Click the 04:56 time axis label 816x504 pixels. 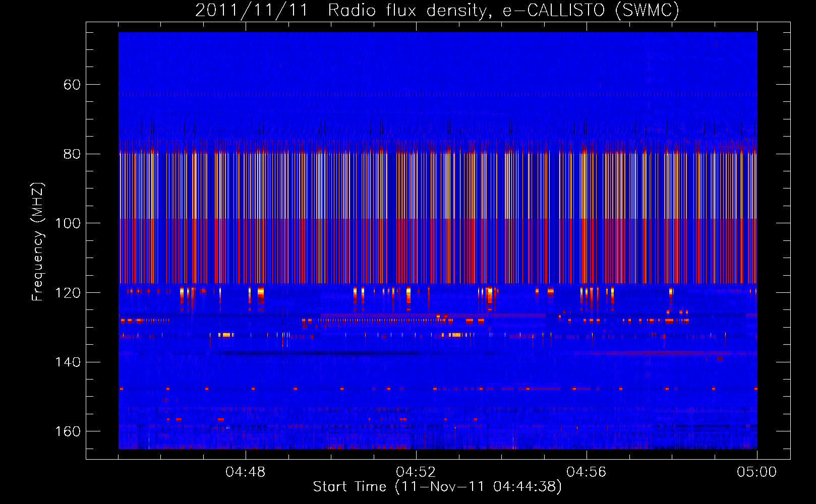587,472
